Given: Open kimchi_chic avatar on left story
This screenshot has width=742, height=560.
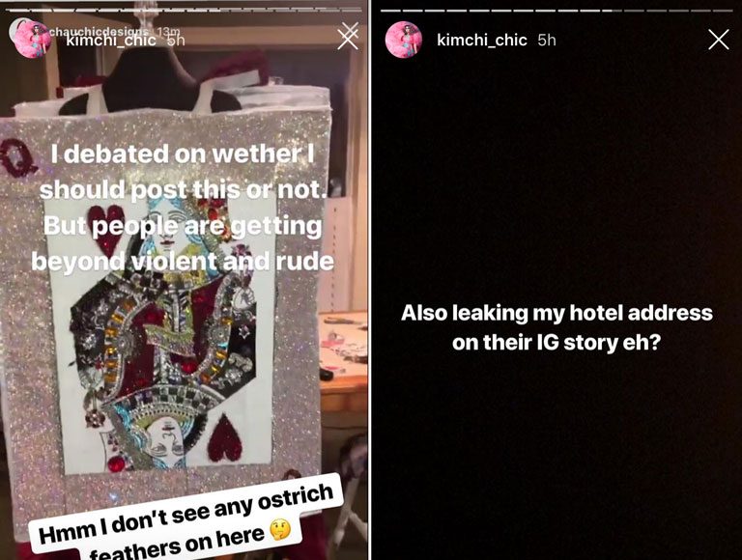Looking at the screenshot, I should 32,40.
